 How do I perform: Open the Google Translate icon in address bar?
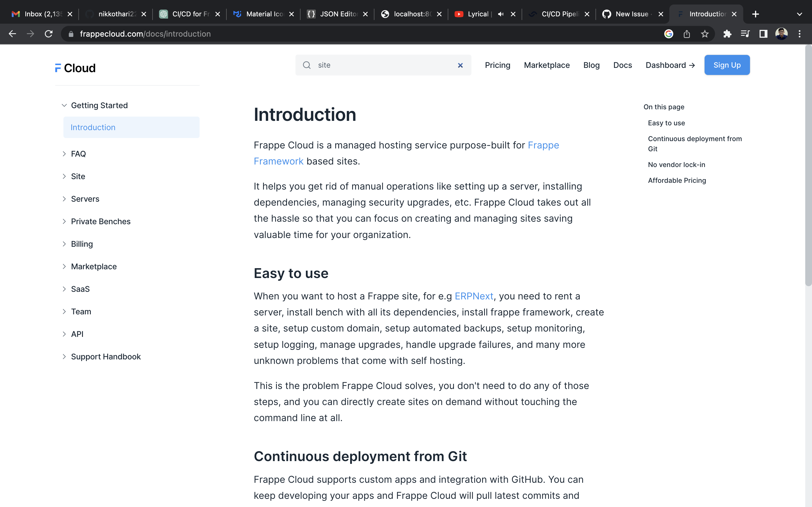click(668, 34)
